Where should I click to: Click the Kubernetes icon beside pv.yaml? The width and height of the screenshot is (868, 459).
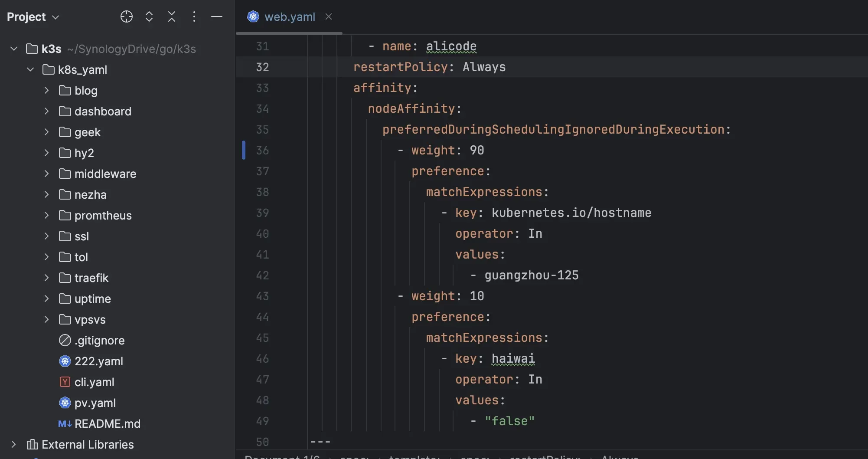(65, 403)
